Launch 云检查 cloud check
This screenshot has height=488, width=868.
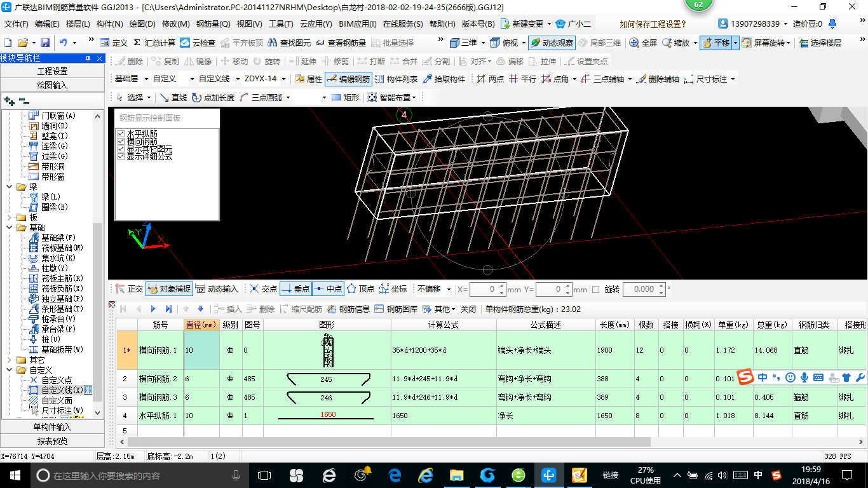(x=198, y=43)
